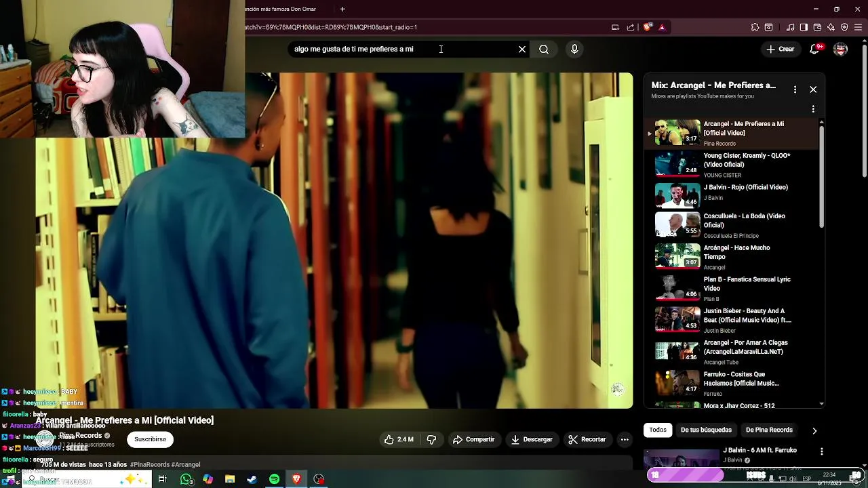Open options for 'J Balvin - 6 AM ft. Farruko'
The height and width of the screenshot is (488, 868).
click(822, 451)
